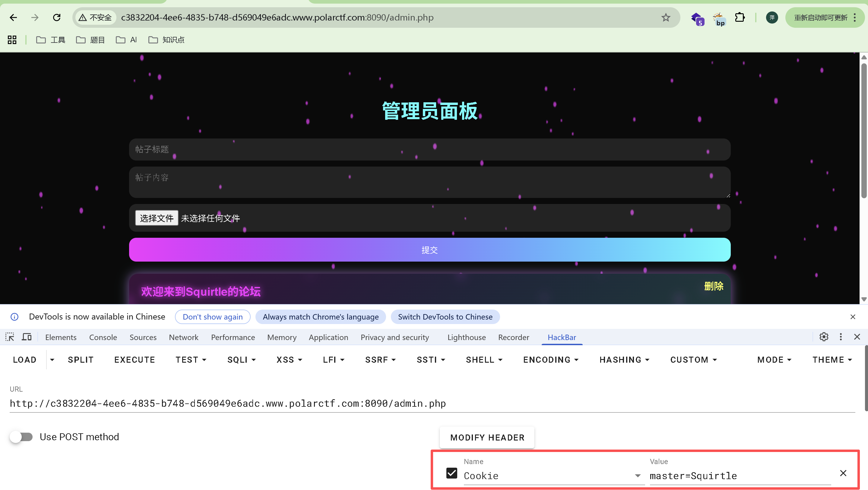Open DevTools settings gear
The width and height of the screenshot is (868, 490).
(x=824, y=337)
